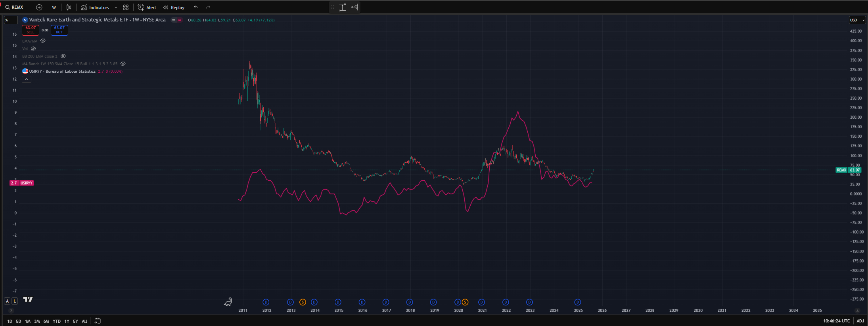
Task: Collapse the indicator legend with chevron
Action: pos(26,79)
